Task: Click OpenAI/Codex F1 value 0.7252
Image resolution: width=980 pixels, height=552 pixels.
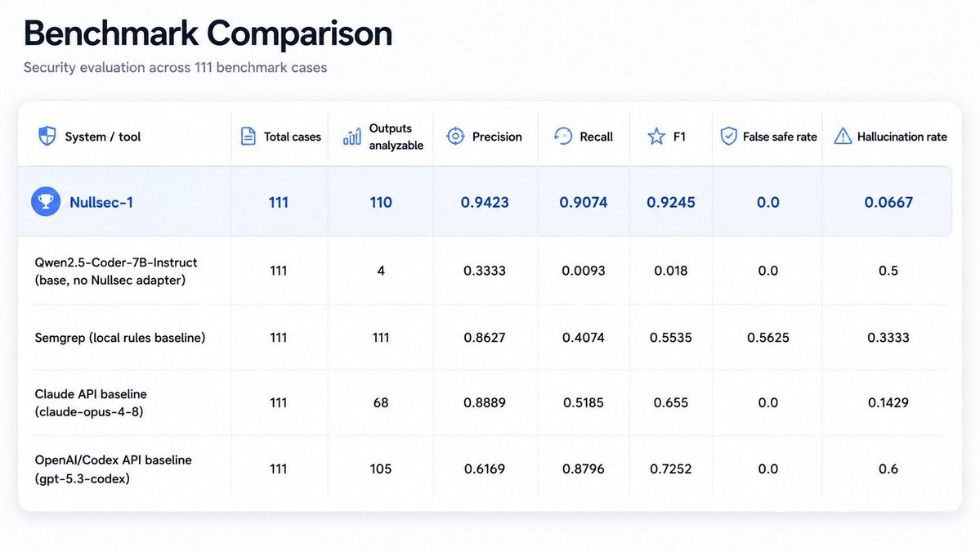Action: 670,469
